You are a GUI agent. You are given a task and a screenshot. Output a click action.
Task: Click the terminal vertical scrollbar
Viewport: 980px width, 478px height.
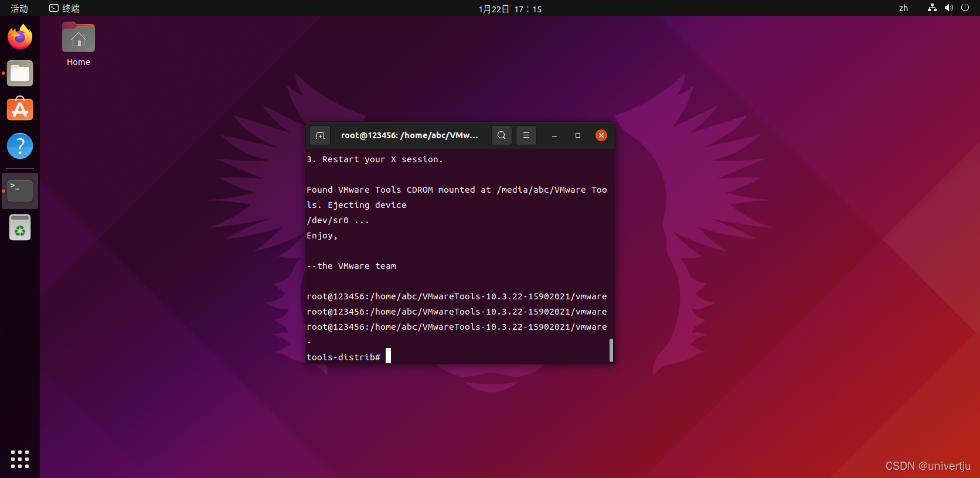[x=611, y=350]
